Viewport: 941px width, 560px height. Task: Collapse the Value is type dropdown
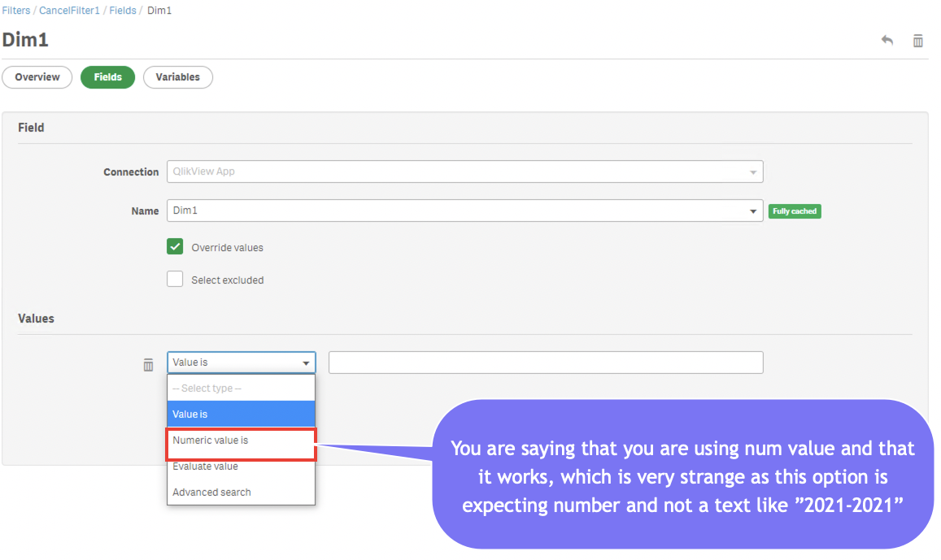click(x=242, y=362)
